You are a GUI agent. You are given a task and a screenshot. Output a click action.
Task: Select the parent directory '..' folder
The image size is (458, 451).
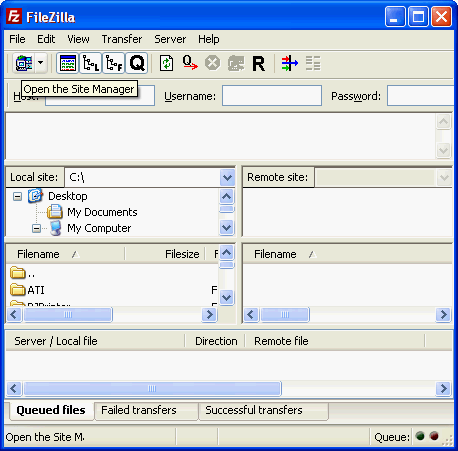pos(22,273)
